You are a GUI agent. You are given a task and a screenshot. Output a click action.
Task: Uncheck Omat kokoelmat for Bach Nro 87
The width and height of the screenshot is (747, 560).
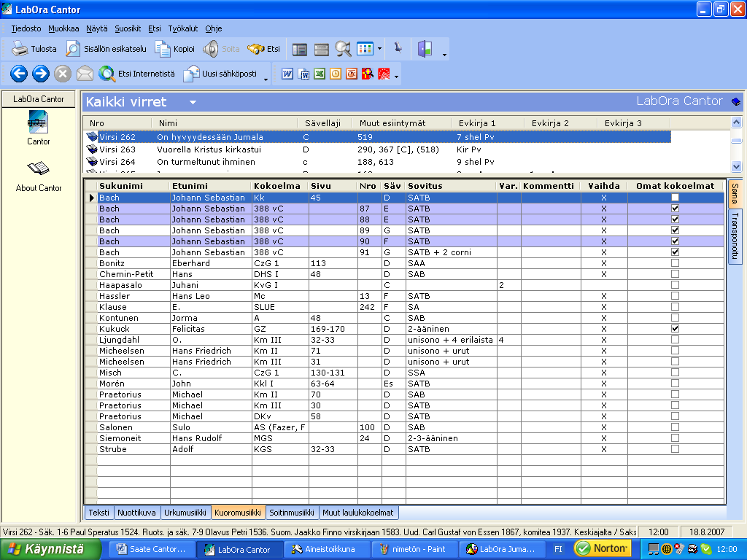[675, 208]
